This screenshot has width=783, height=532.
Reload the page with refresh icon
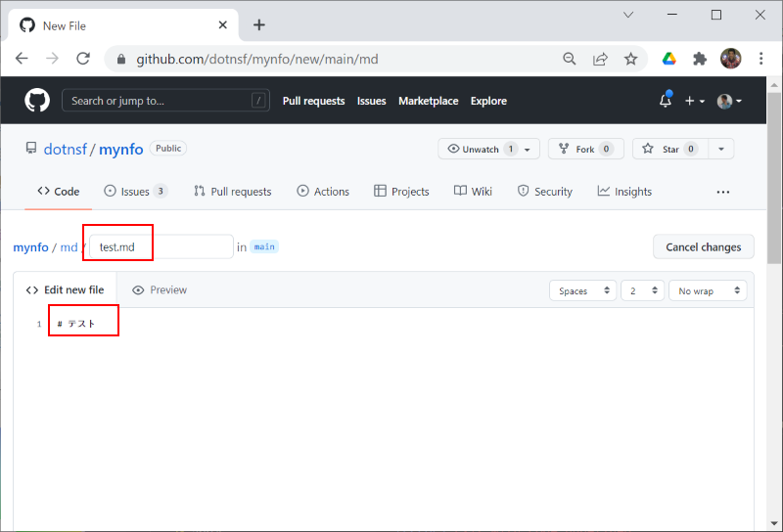pyautogui.click(x=83, y=59)
